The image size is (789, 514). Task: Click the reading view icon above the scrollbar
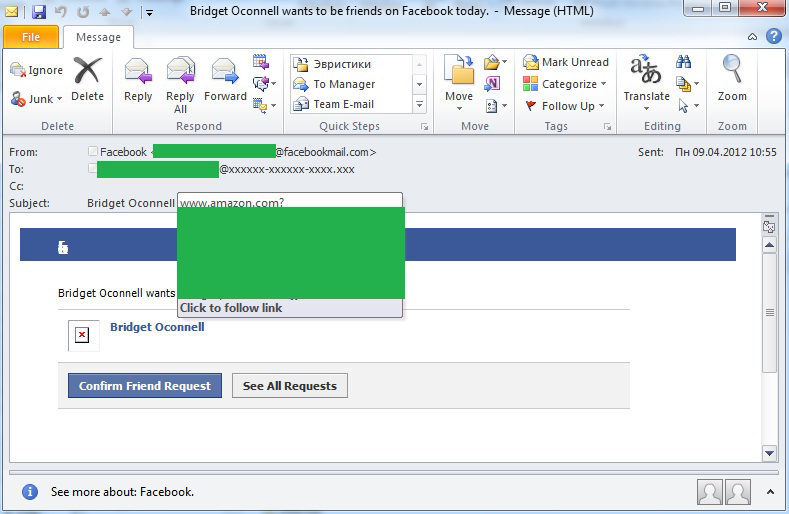click(769, 226)
